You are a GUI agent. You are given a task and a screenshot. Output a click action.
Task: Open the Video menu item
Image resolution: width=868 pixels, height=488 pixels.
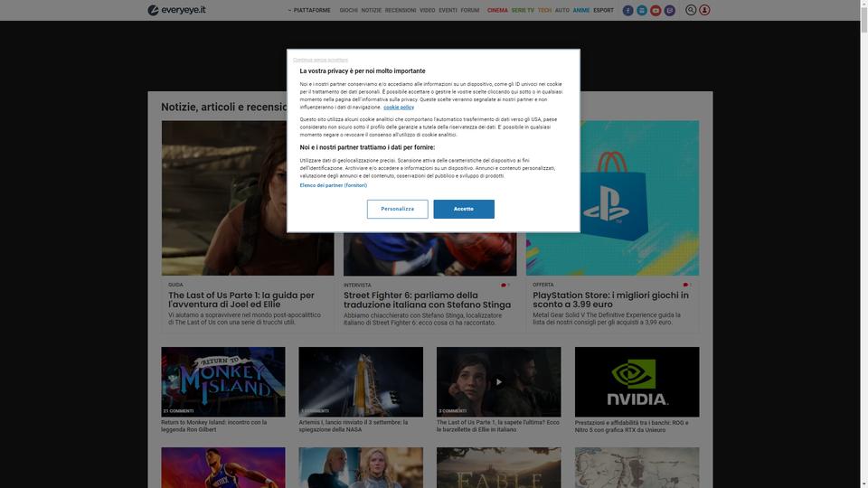point(428,11)
